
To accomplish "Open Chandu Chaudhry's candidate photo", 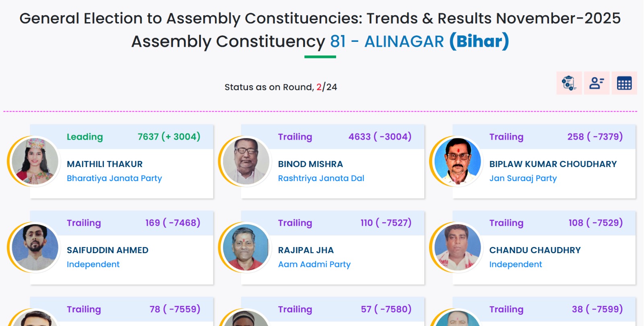I will [x=458, y=248].
